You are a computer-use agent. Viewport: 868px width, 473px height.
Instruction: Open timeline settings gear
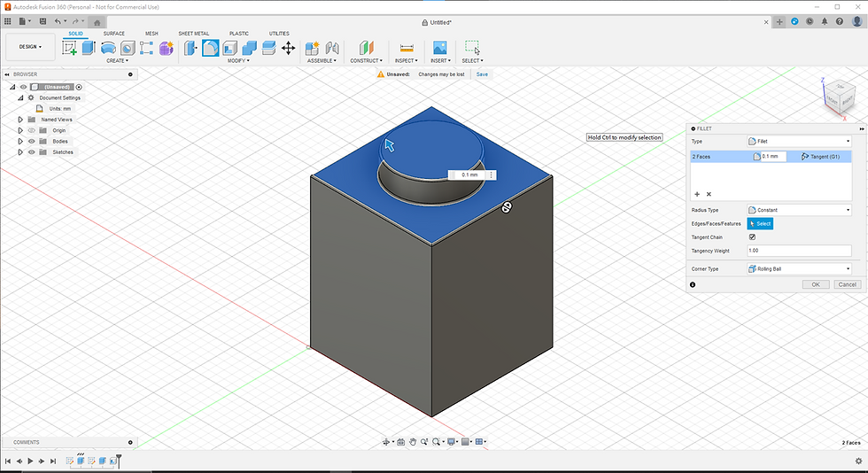tap(858, 461)
